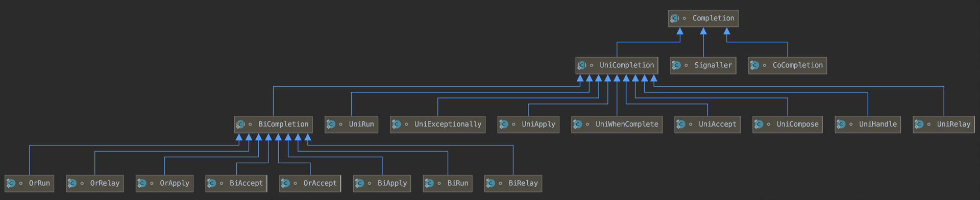Image resolution: width=980 pixels, height=200 pixels.
Task: Select the OrRelay class node
Action: pos(95,183)
